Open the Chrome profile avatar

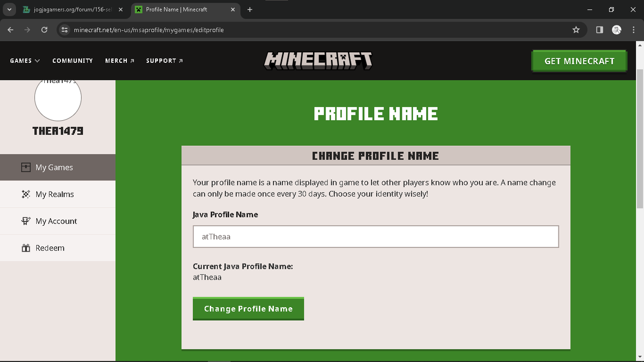pos(616,30)
